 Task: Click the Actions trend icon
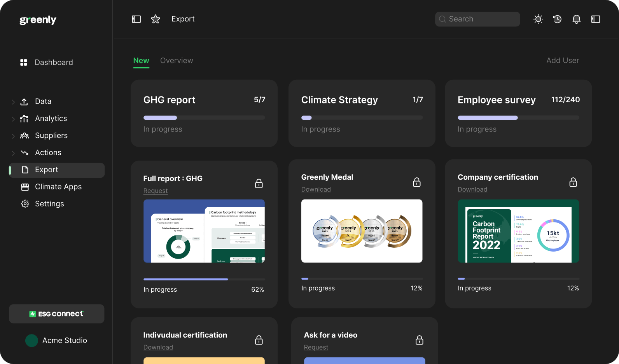(24, 152)
